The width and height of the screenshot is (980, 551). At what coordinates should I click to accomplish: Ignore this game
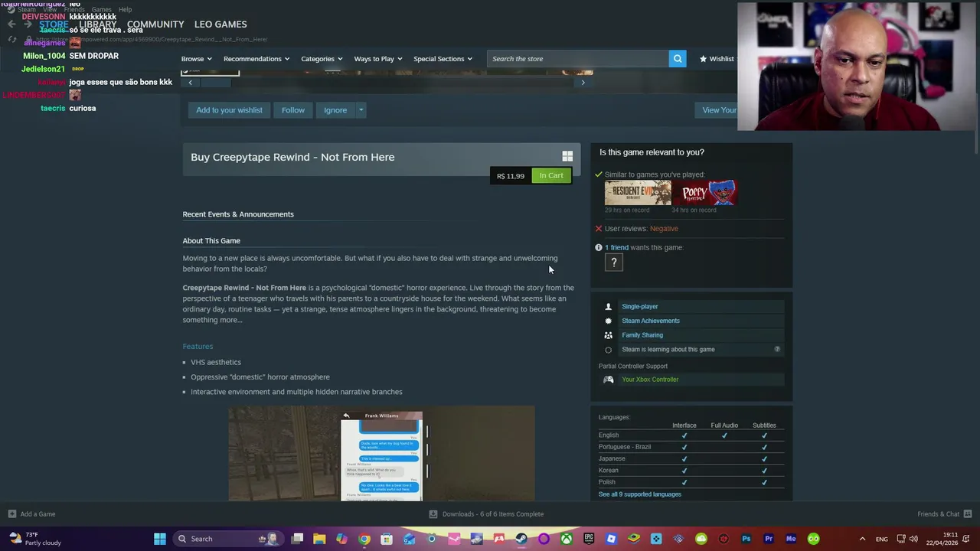coord(335,110)
